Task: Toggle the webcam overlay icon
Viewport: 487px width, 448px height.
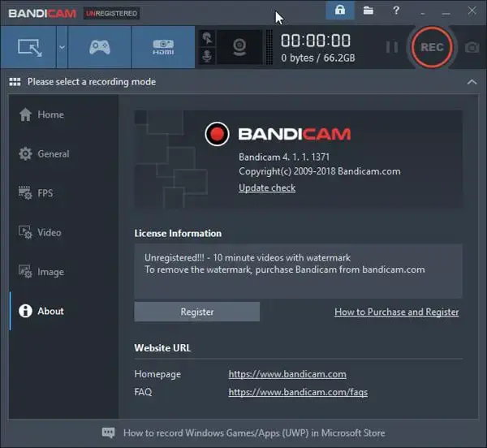Action: pos(239,47)
